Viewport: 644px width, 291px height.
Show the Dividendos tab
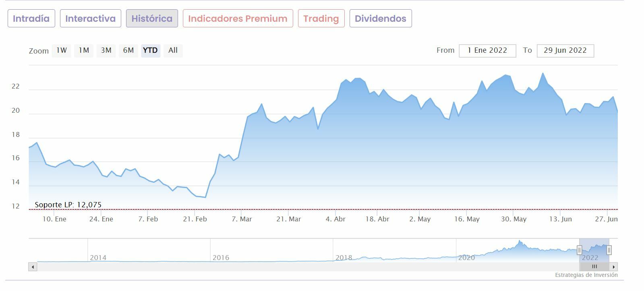click(x=380, y=19)
